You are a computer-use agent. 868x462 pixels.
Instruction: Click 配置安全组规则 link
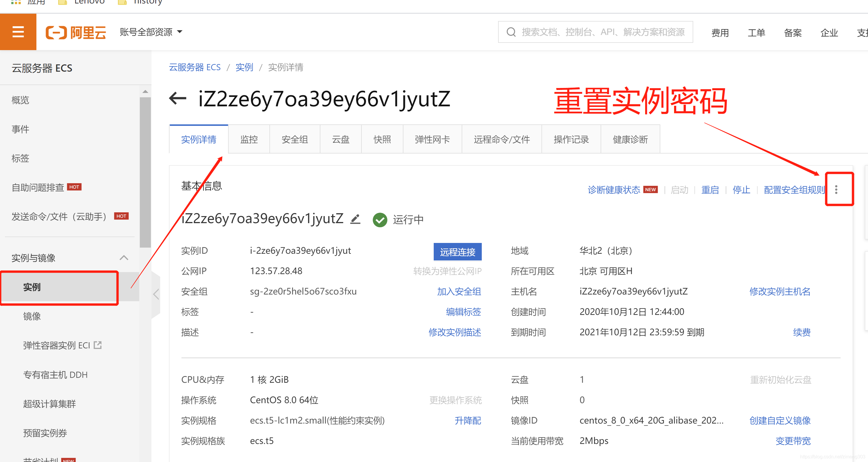click(794, 190)
